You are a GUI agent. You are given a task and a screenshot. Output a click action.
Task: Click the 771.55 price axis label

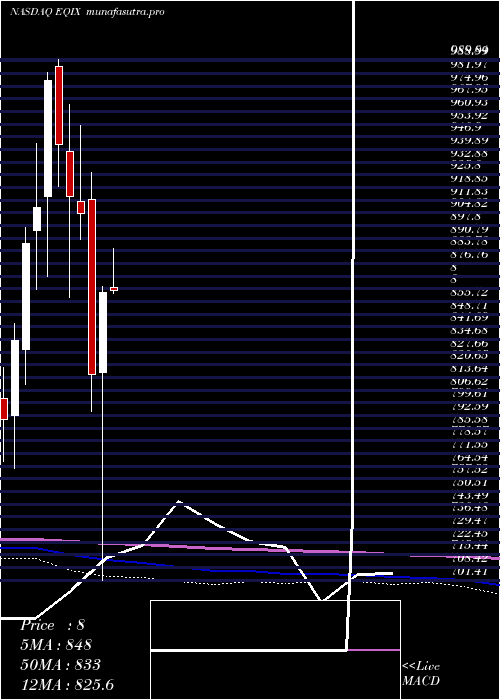469,445
